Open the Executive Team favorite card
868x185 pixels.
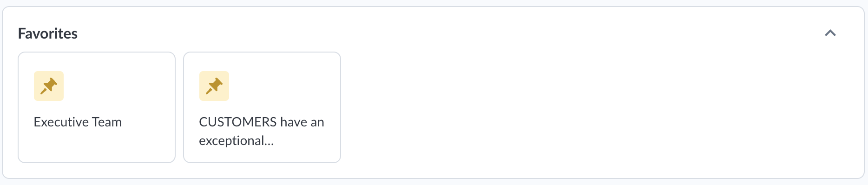coord(97,107)
